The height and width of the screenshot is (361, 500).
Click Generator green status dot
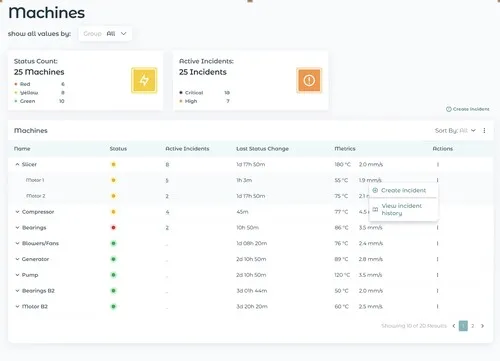click(113, 259)
